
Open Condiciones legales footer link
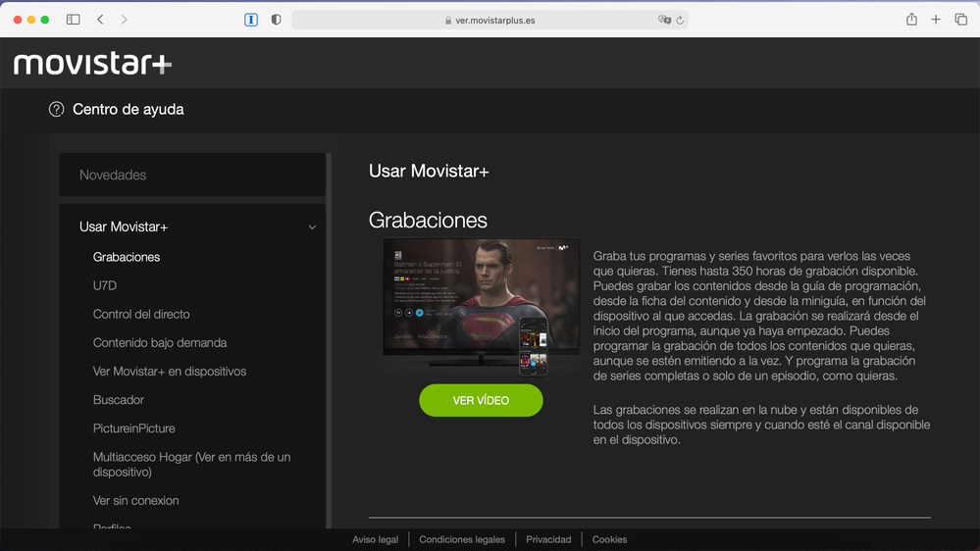pyautogui.click(x=462, y=539)
